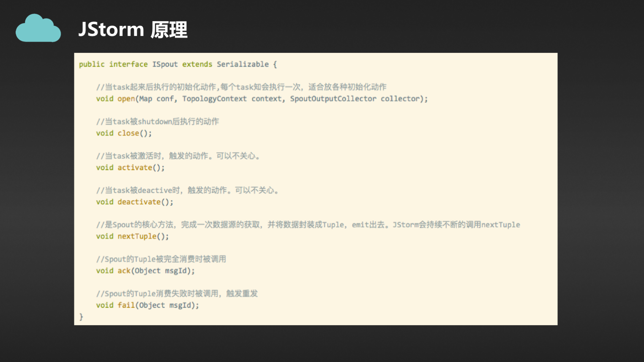Click 'TopologyContext context' parameter text
Viewport: 644px width, 362px height.
pyautogui.click(x=232, y=99)
